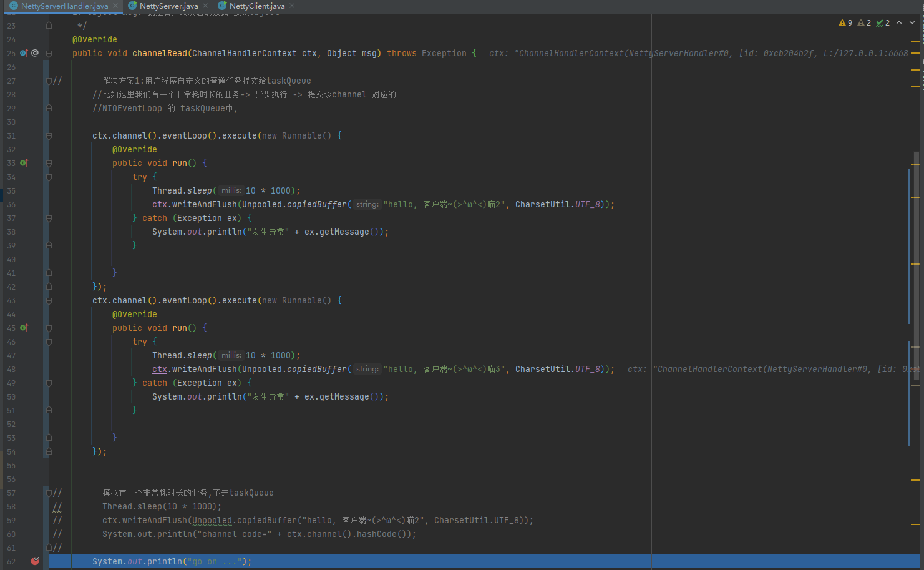Switch to the NettyClient.java tab

[257, 6]
